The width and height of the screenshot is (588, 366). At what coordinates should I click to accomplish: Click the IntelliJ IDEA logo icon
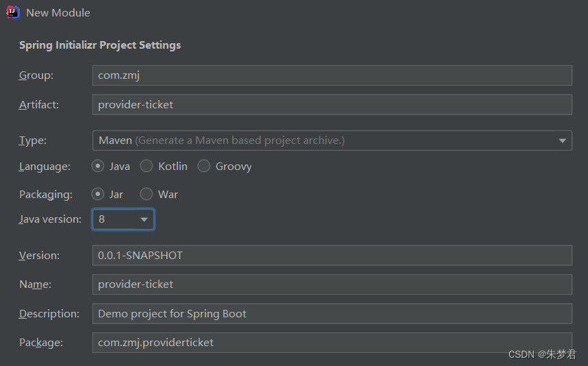click(13, 12)
